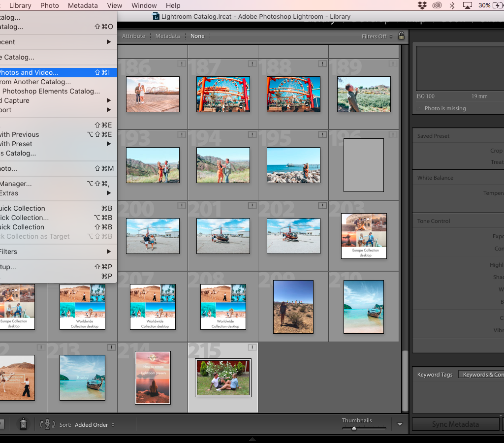Open Creative Cloud from the menu bar
Screen dimensions: 504x443
tap(437, 5)
